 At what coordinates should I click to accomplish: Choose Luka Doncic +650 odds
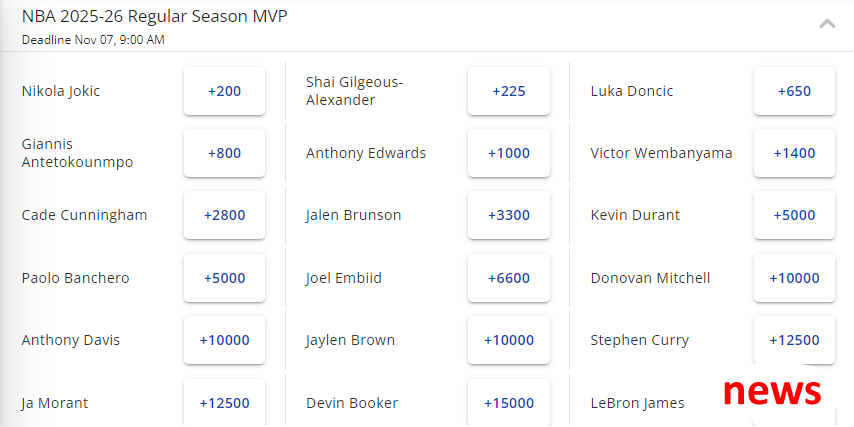[794, 91]
